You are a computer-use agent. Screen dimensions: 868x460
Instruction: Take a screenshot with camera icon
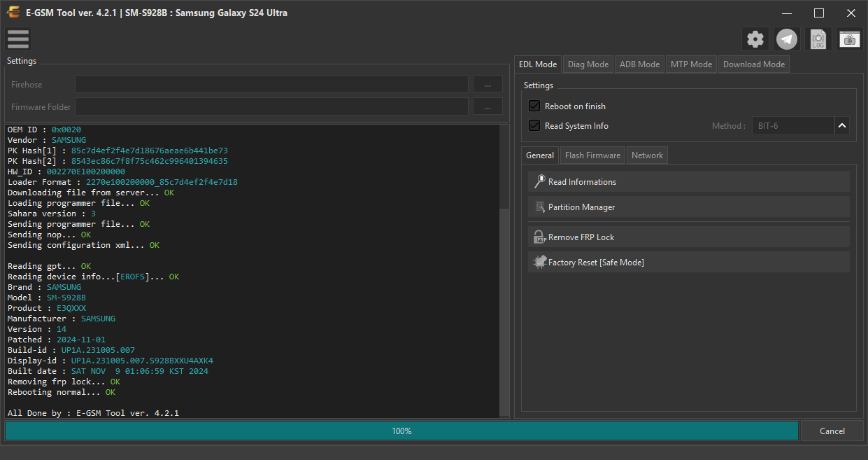pyautogui.click(x=850, y=39)
